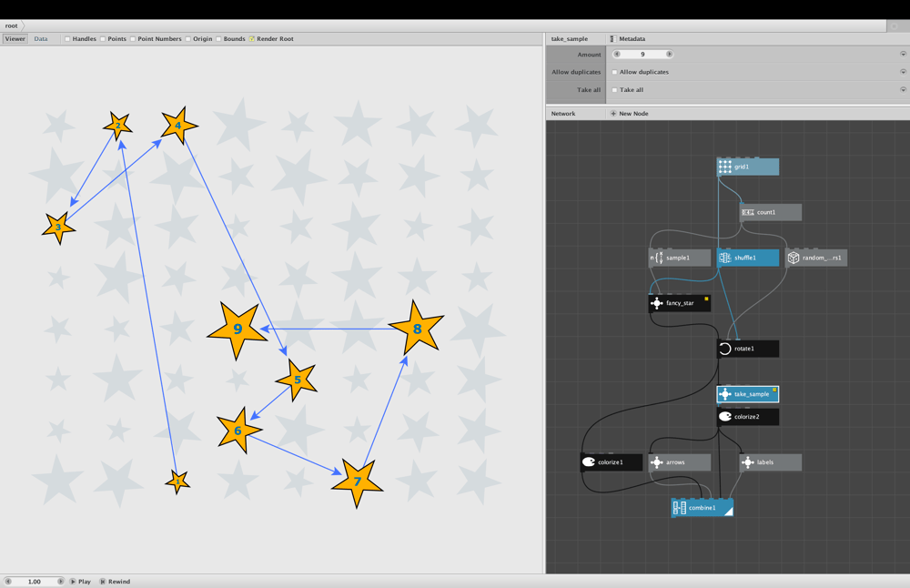The height and width of the screenshot is (588, 910).
Task: Click the New Node button
Action: coord(629,114)
